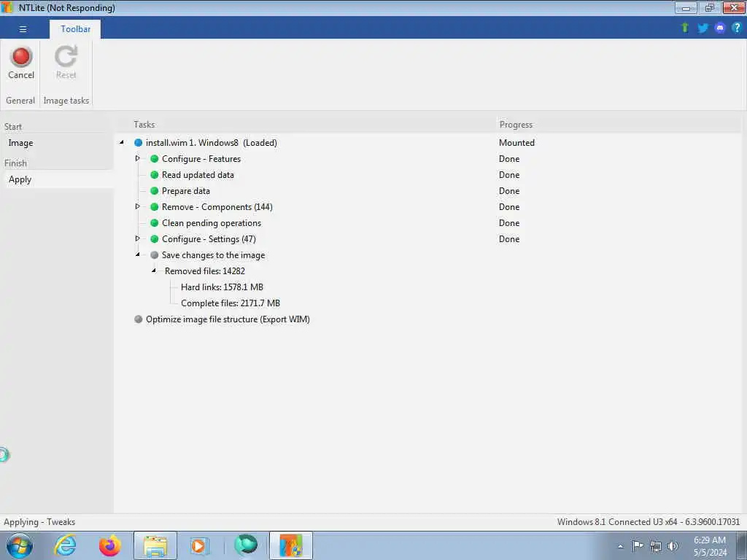Select 'Hard links: 1578.1 MB' entry

pos(222,287)
